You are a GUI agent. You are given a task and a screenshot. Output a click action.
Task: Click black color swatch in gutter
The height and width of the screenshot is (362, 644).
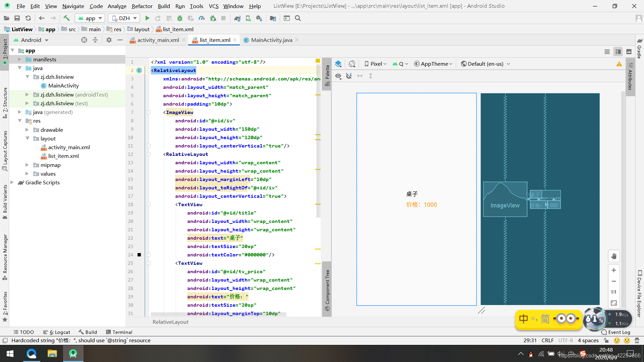click(139, 255)
